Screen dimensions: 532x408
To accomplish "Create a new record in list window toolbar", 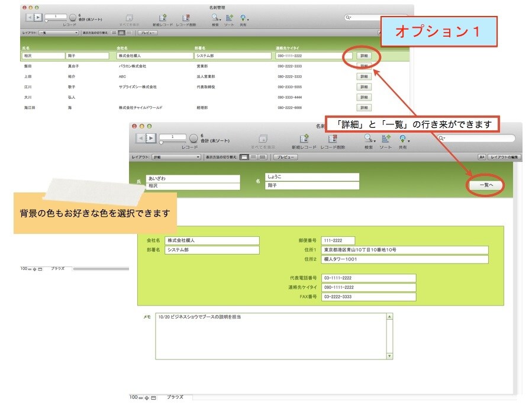I will [163, 20].
